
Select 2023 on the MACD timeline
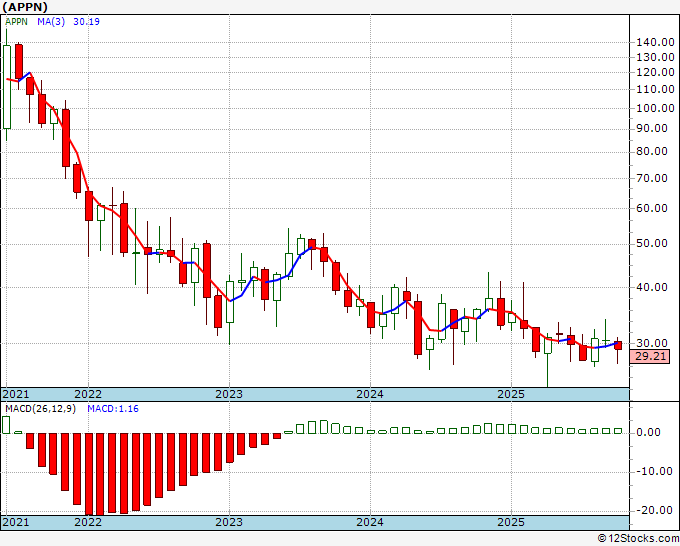tap(229, 522)
